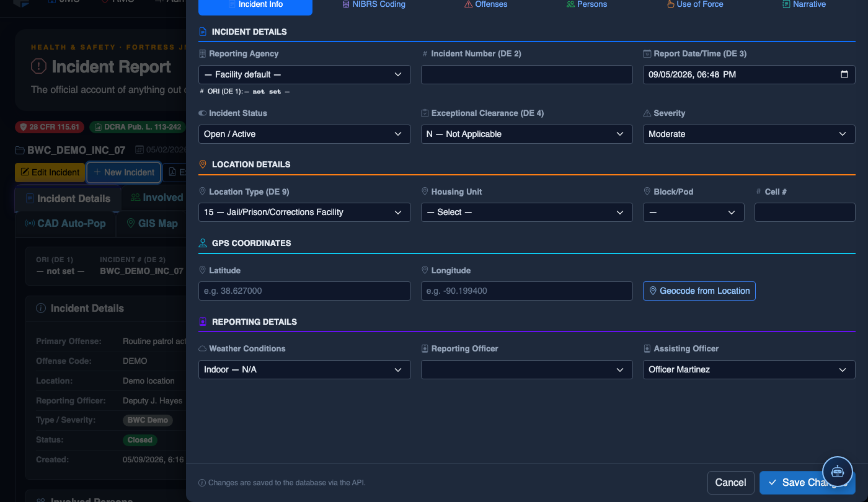Open the Narrative tab
The image size is (868, 502).
[x=804, y=4]
